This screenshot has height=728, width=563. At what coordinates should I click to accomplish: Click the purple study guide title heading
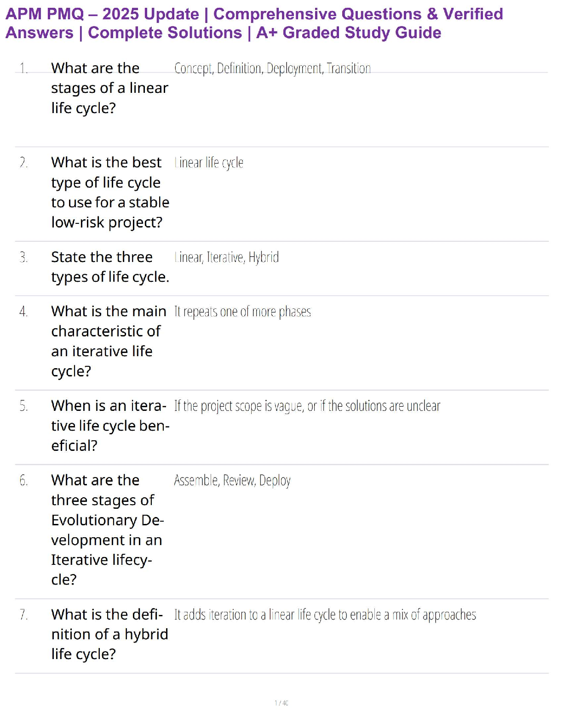click(x=254, y=23)
